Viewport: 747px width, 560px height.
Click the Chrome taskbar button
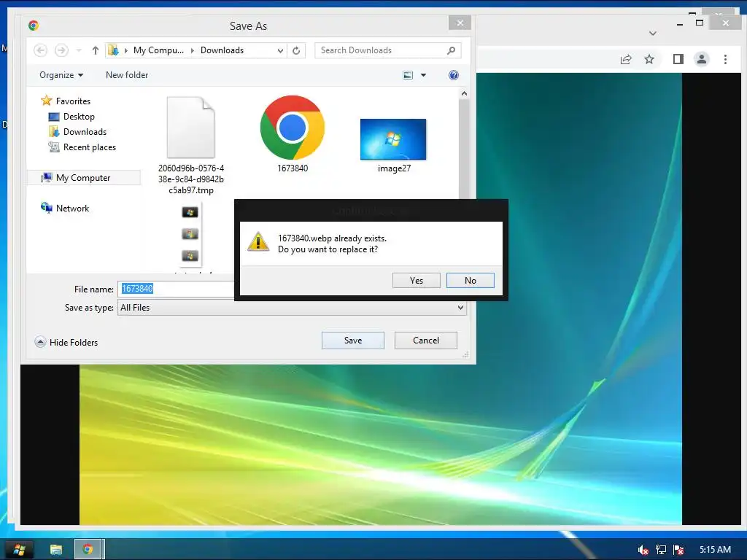coord(88,550)
